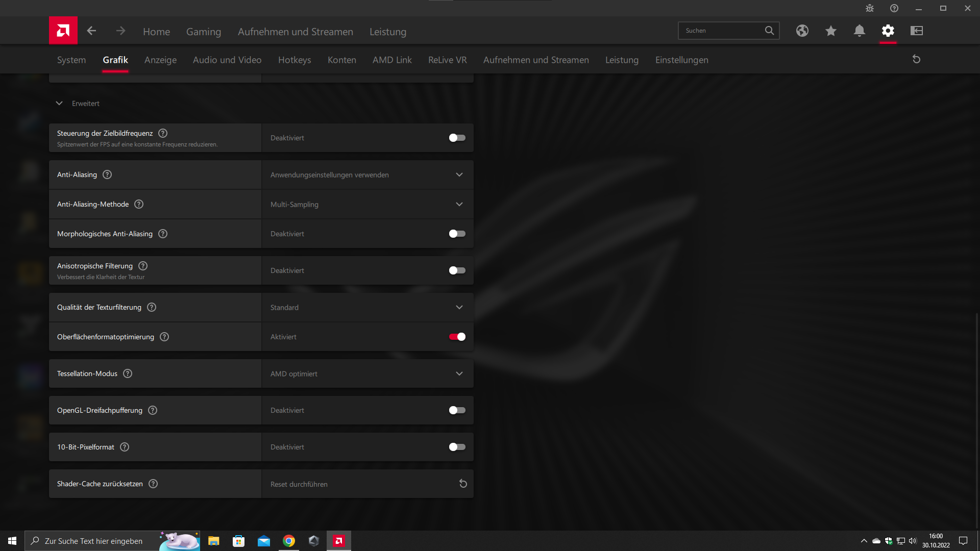This screenshot has height=551, width=980.
Task: Click the Suchen search field
Action: (x=722, y=31)
